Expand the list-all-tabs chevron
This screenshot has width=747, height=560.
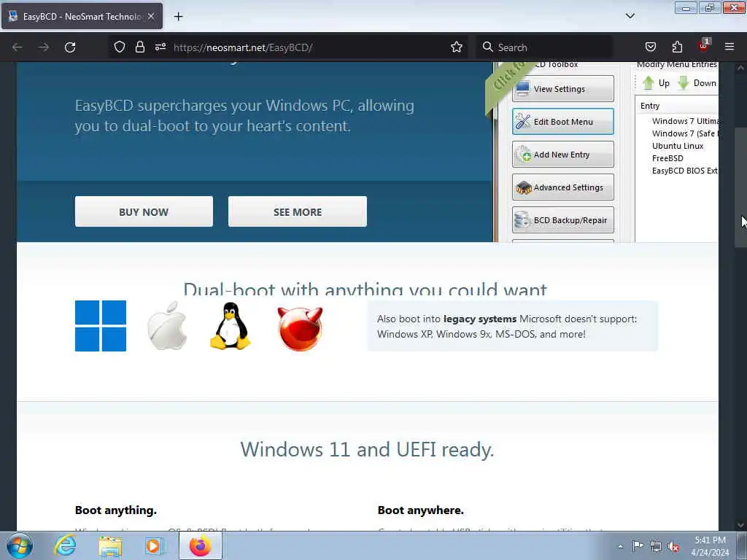tap(630, 16)
